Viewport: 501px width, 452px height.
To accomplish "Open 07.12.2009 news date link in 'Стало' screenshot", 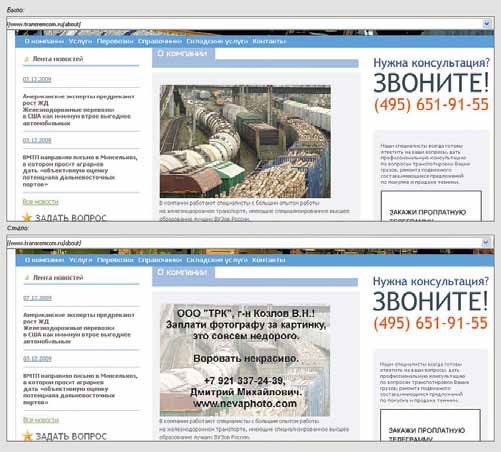I will point(37,298).
